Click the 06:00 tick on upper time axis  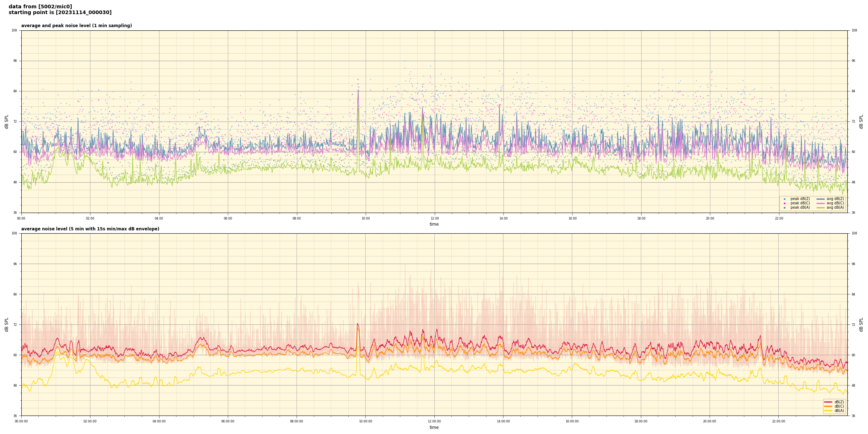pos(228,218)
